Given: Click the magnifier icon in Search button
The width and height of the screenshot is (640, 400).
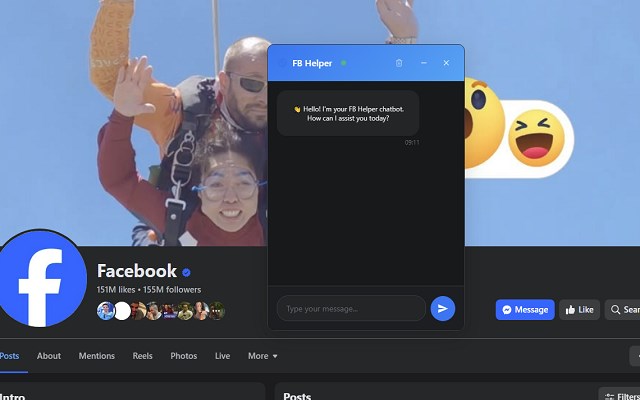Looking at the screenshot, I should [615, 310].
